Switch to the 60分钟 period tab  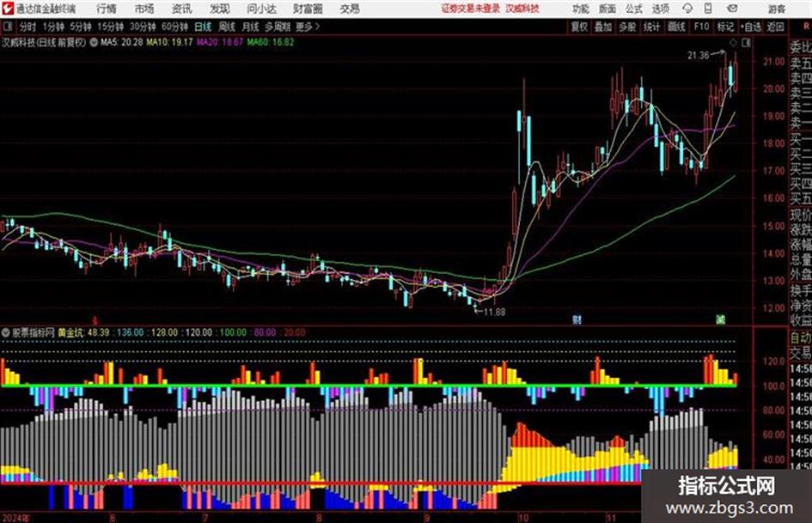tap(174, 27)
